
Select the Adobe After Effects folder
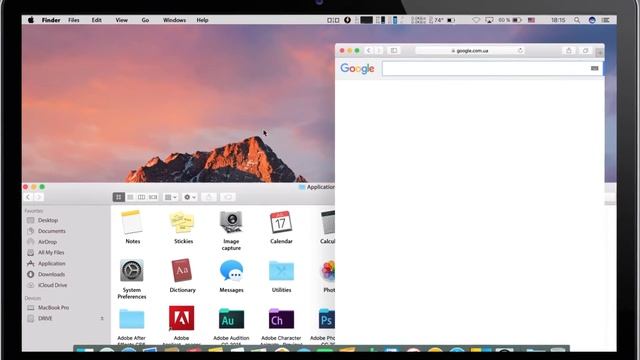click(x=132, y=319)
